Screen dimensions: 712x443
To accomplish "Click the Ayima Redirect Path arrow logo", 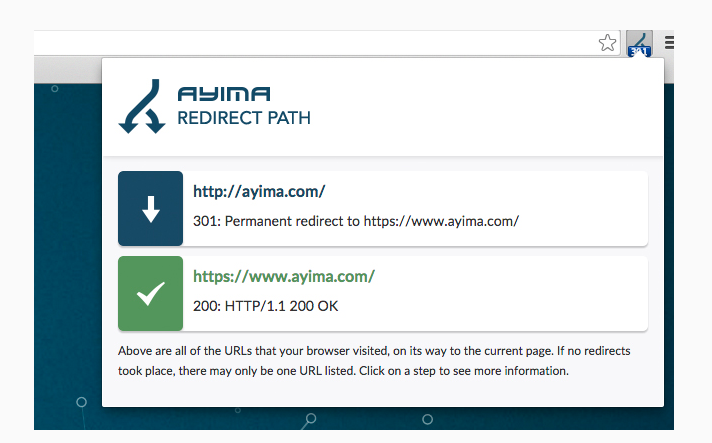I will point(142,107).
